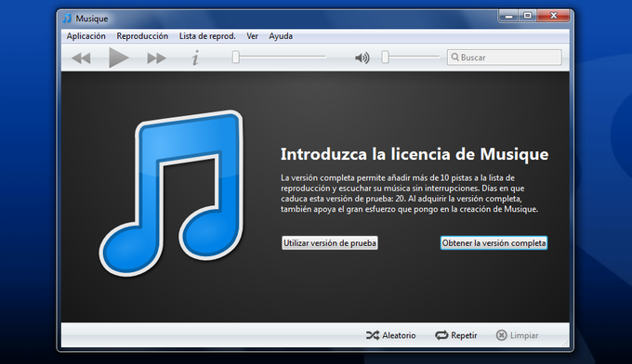
Task: Click the Musique icon in the title bar
Action: click(x=67, y=19)
